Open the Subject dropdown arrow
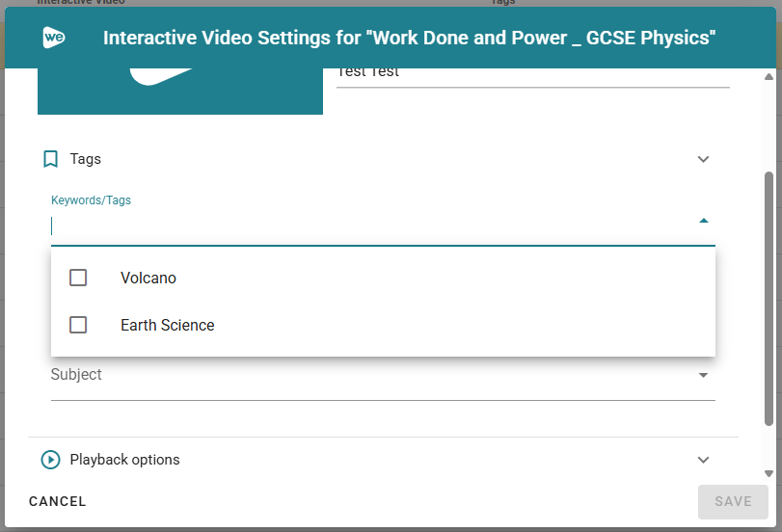This screenshot has width=782, height=532. point(703,375)
